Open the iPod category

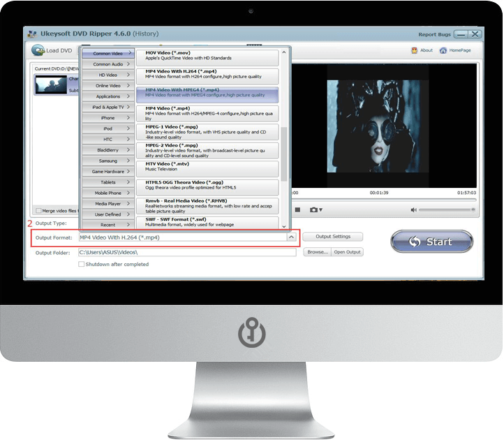tap(108, 129)
